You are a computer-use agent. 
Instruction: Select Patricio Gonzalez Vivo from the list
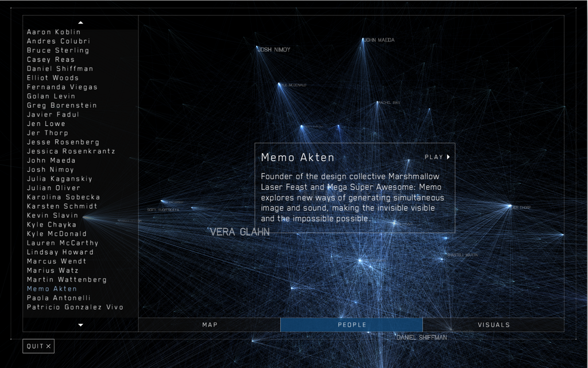75,308
